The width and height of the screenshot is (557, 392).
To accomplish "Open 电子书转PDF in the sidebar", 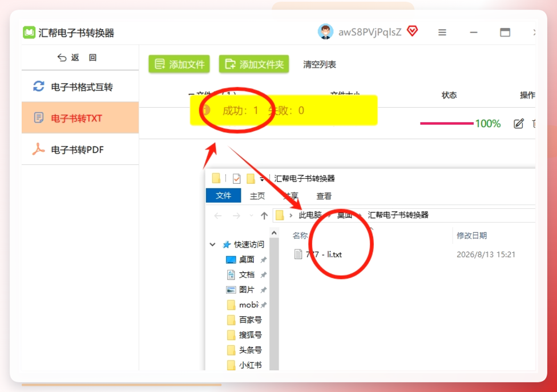I will tap(80, 149).
